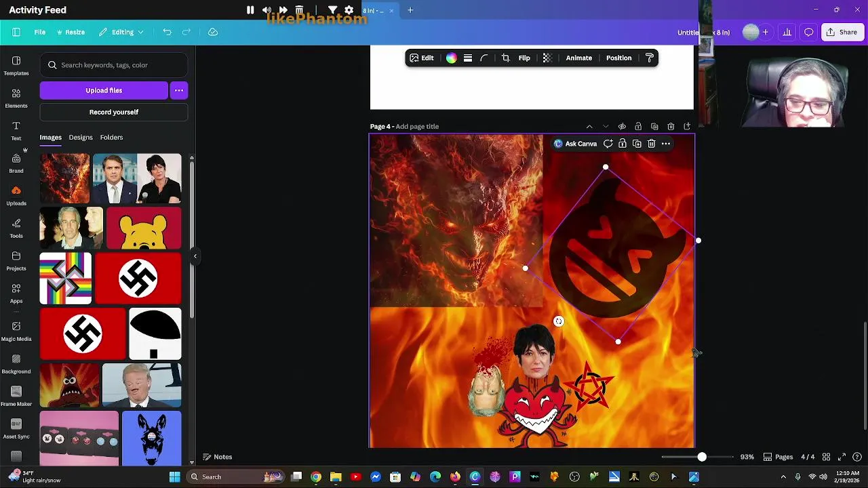Add comment on the selected element
Viewport: 868px width, 488px height.
point(608,144)
